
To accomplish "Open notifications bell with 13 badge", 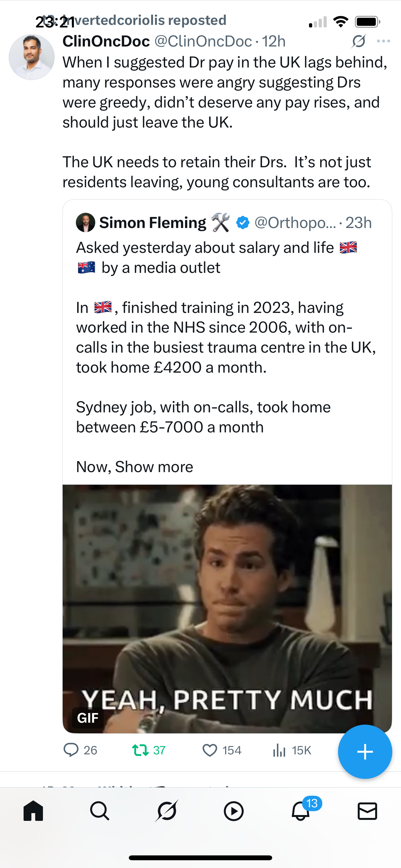I will (x=301, y=811).
